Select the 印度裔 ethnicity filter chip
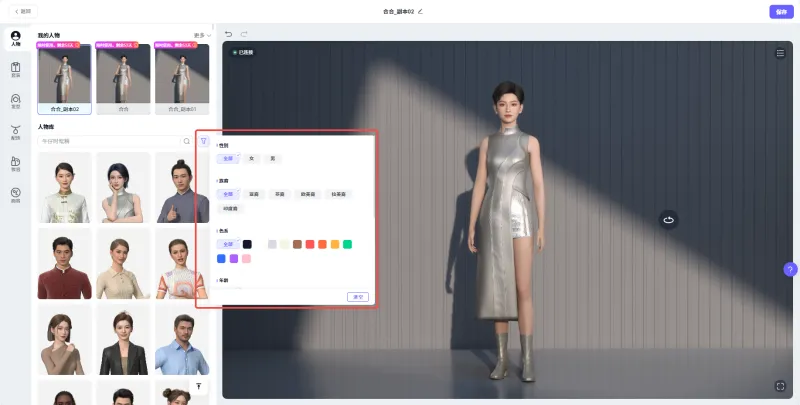This screenshot has width=800, height=405. (230, 209)
